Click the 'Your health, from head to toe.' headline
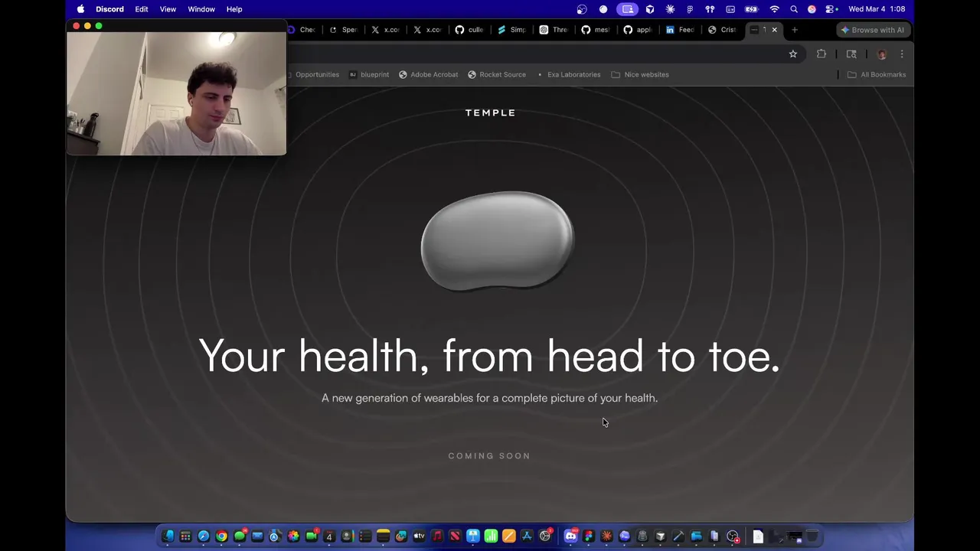Image resolution: width=980 pixels, height=551 pixels. 489,357
